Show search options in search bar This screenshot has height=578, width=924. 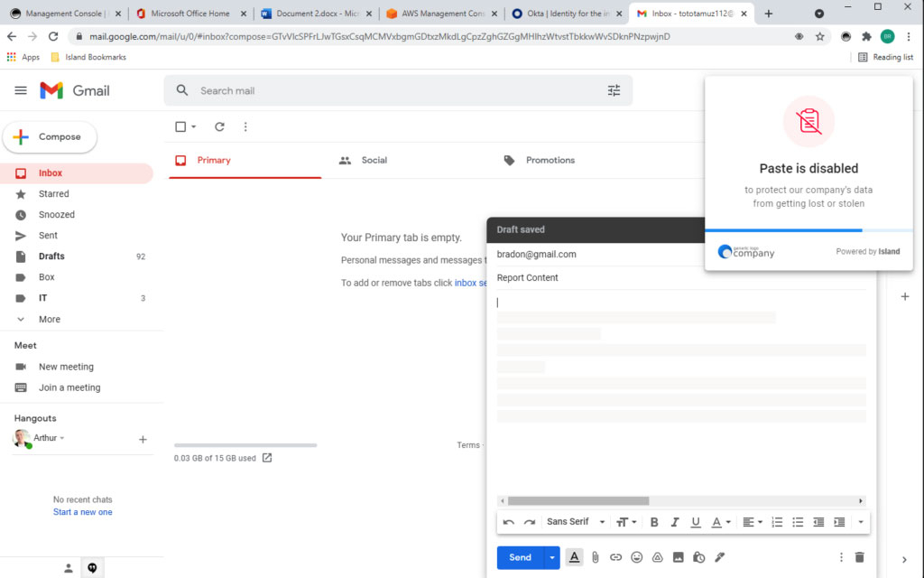pyautogui.click(x=614, y=90)
